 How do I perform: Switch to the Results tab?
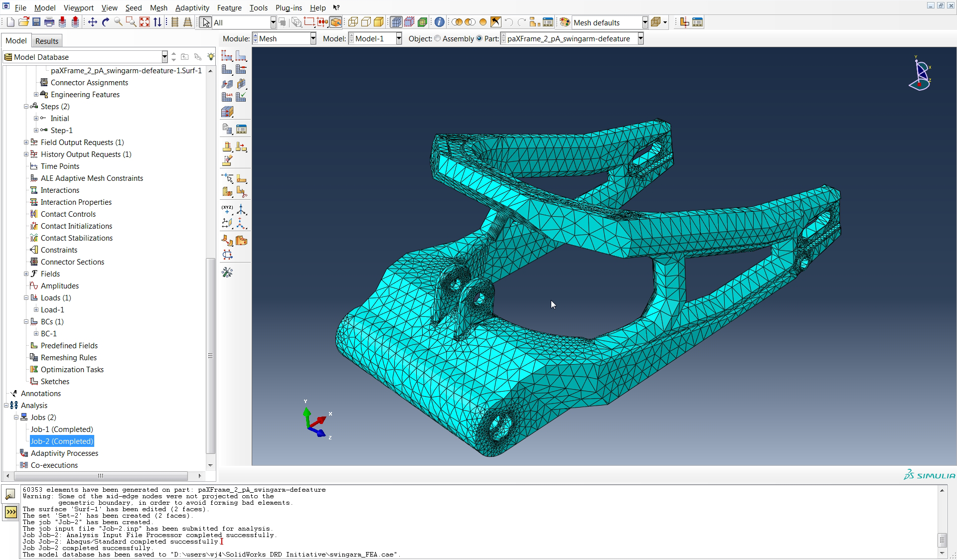47,41
